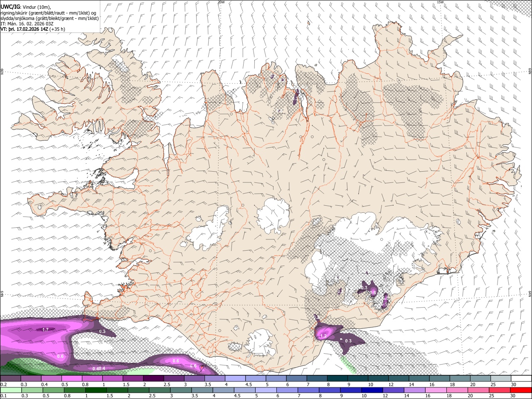Click the medium green lower-legend swatch starting at 0.5
This screenshot has height=399, width=532.
click(x=53, y=390)
